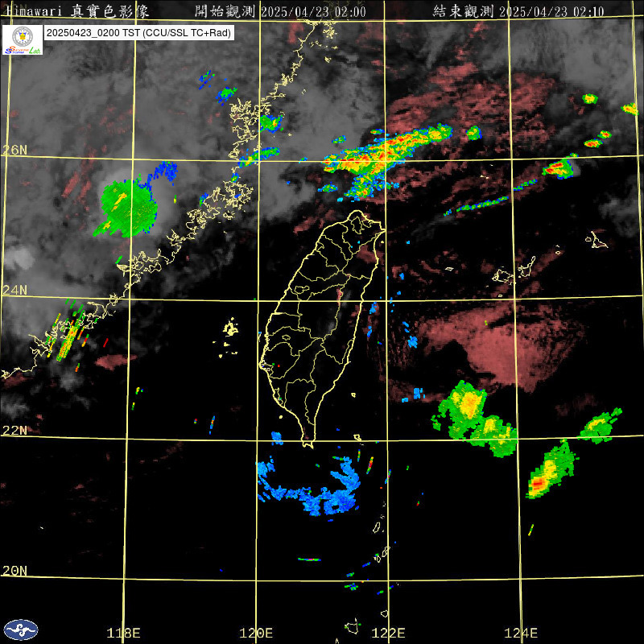Click the 開始觀測 2025/04/23 02:00 text
This screenshot has width=644, height=644.
pyautogui.click(x=280, y=11)
